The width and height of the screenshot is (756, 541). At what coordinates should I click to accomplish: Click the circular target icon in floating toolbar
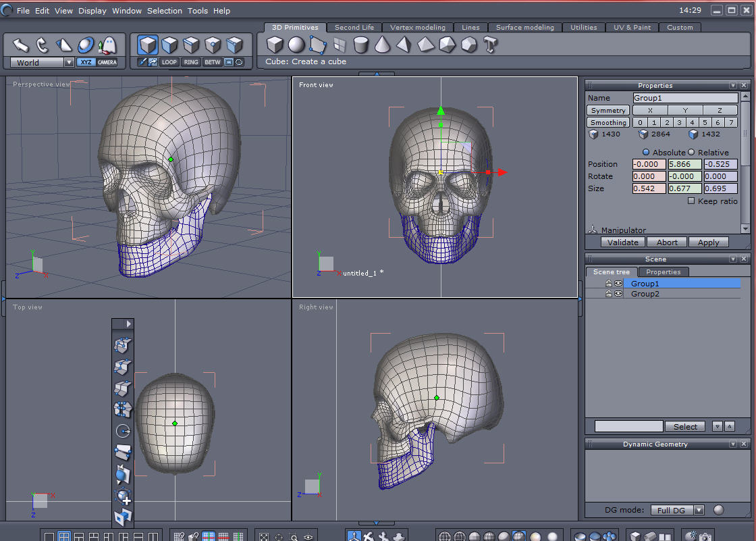123,431
